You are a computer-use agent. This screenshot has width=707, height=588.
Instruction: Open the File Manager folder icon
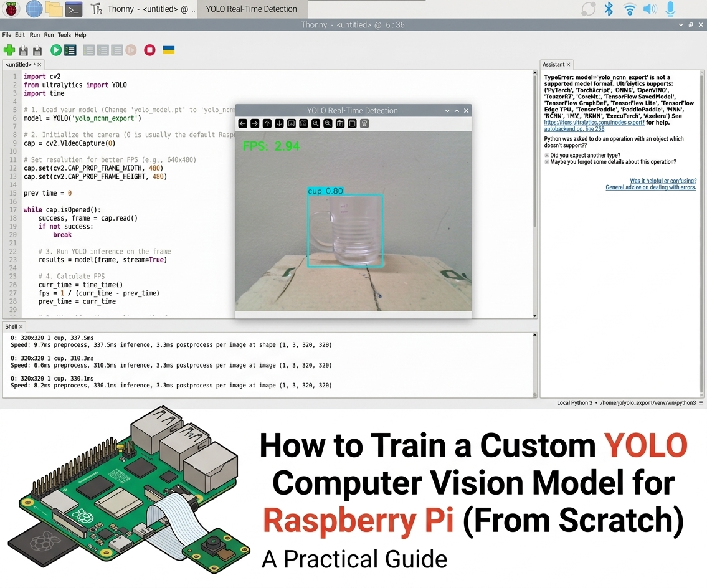(54, 9)
